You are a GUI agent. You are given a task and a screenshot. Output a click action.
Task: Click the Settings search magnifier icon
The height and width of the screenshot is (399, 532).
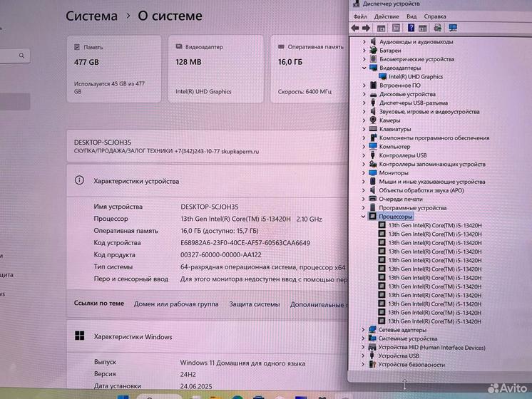pos(21,56)
